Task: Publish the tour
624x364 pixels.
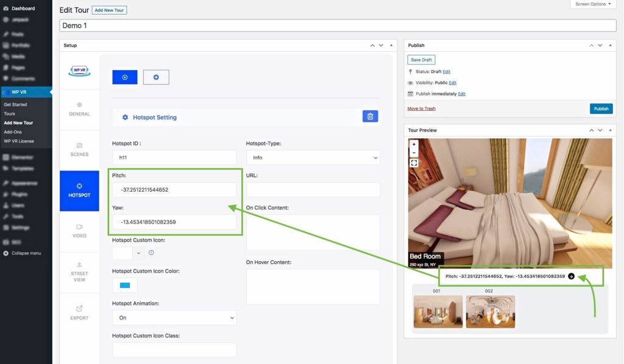Action: [601, 108]
